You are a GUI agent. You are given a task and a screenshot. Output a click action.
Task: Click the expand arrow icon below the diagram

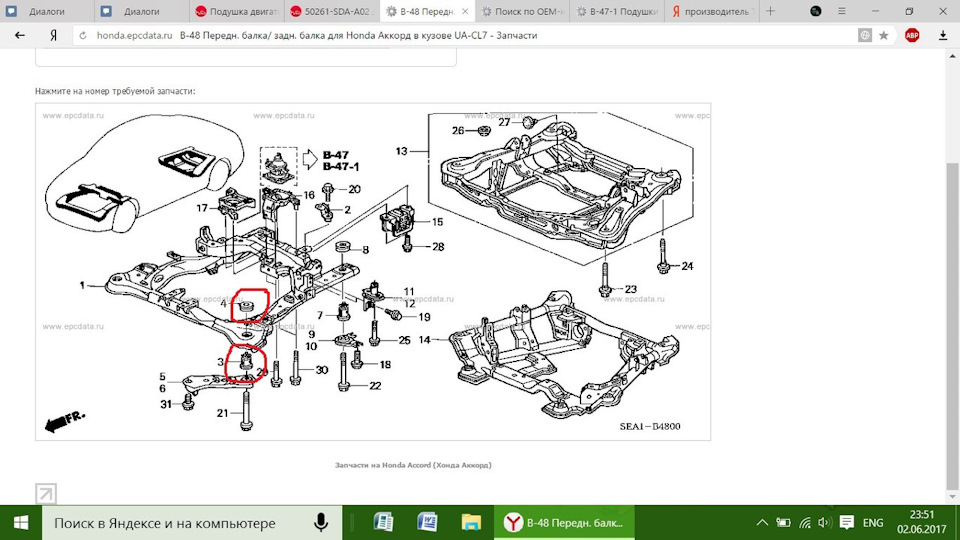[x=46, y=493]
